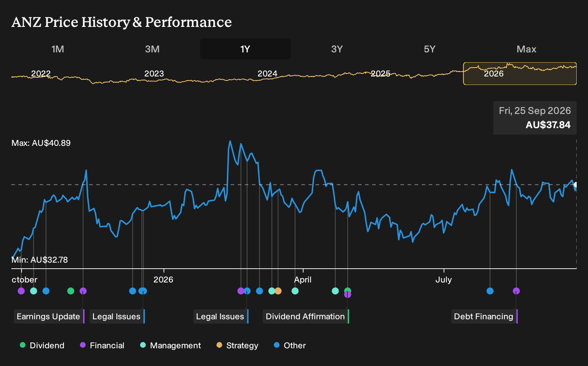Click overlapping blue dots tied to first Legal Issues
Viewport: 588px width, 366px height.
pyautogui.click(x=143, y=291)
